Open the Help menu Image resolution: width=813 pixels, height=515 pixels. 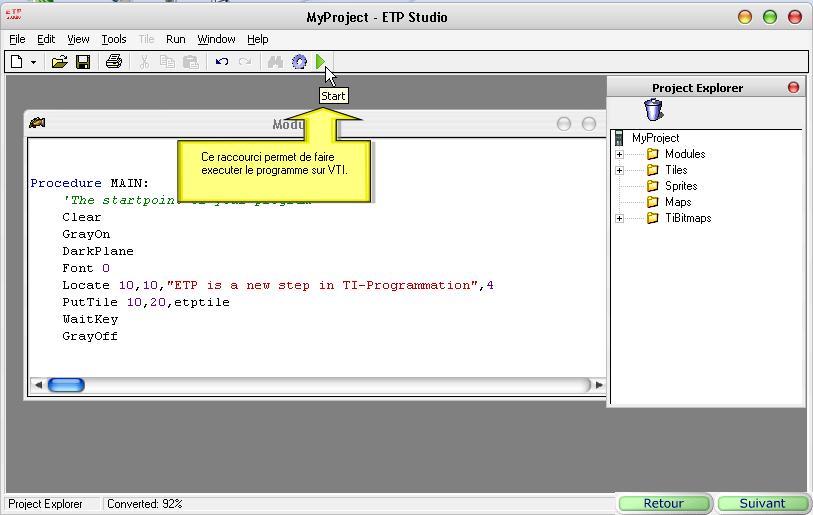pyautogui.click(x=258, y=39)
